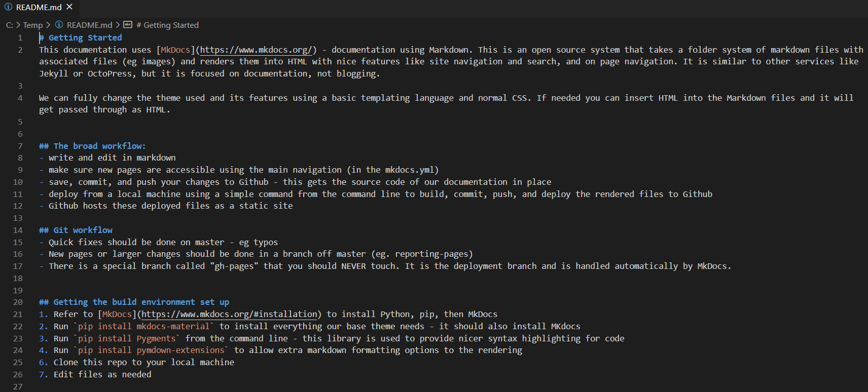Open the mkdocs.org/#installation link
The image size is (868, 392).
click(x=229, y=314)
